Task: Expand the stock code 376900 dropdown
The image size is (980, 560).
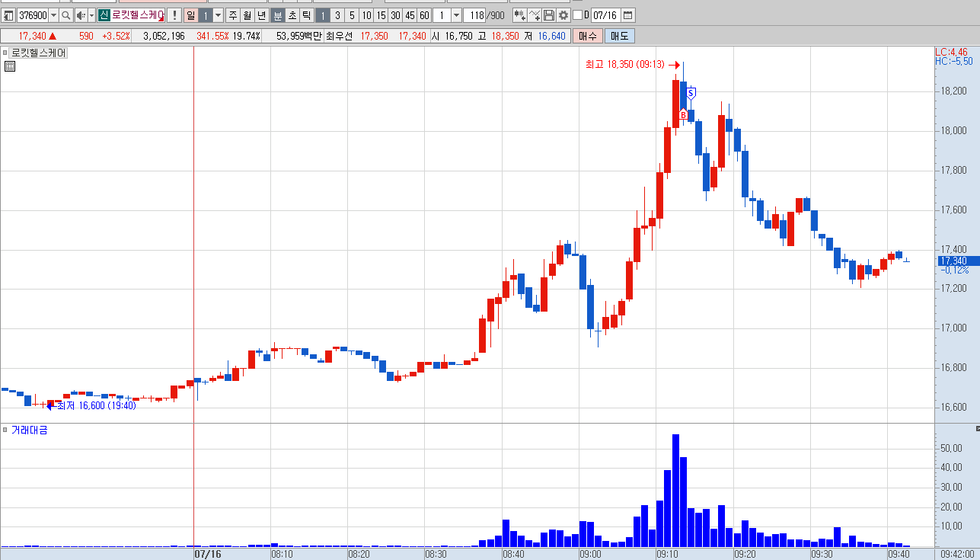Action: (x=53, y=15)
